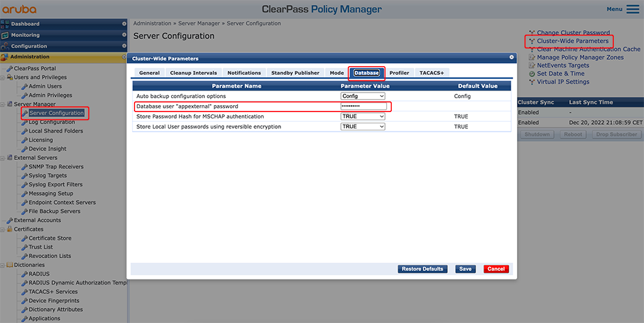Image resolution: width=644 pixels, height=323 pixels.
Task: Collapse the External Servers tree node
Action: tap(3, 158)
